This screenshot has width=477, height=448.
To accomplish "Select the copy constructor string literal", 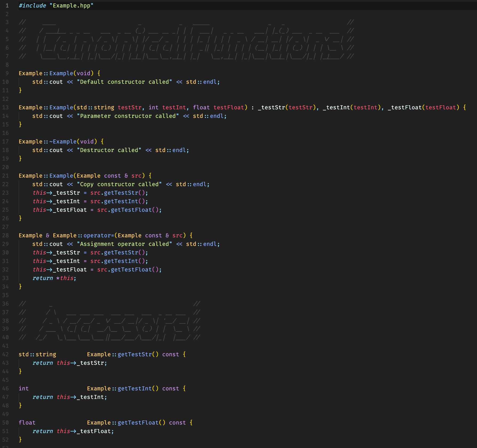I will pos(119,184).
